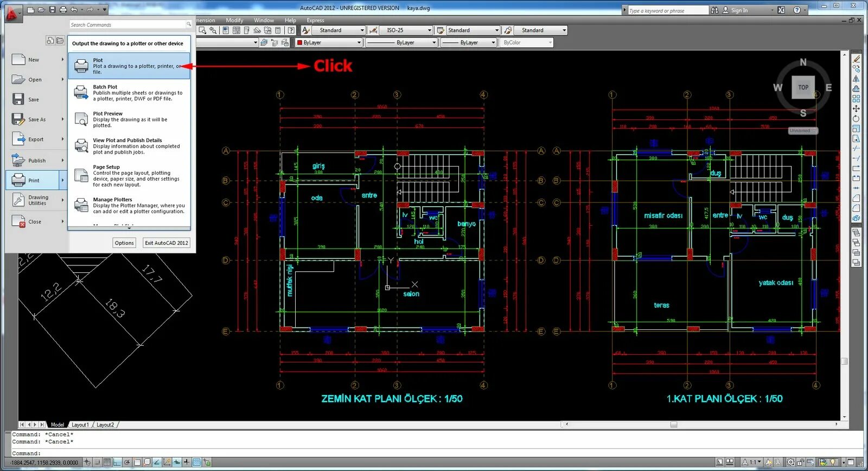Toggle Dynamic Input in status bar
The height and width of the screenshot is (471, 868).
[177, 462]
